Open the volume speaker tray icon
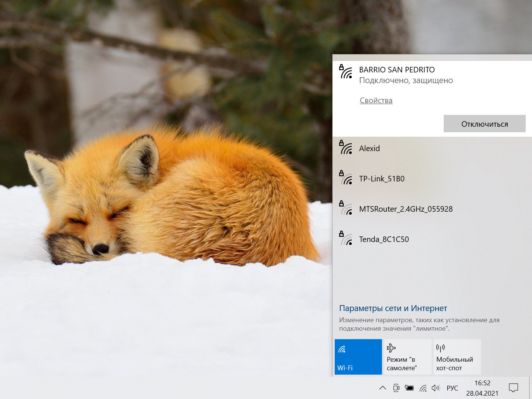This screenshot has width=532, height=399. pyautogui.click(x=436, y=388)
